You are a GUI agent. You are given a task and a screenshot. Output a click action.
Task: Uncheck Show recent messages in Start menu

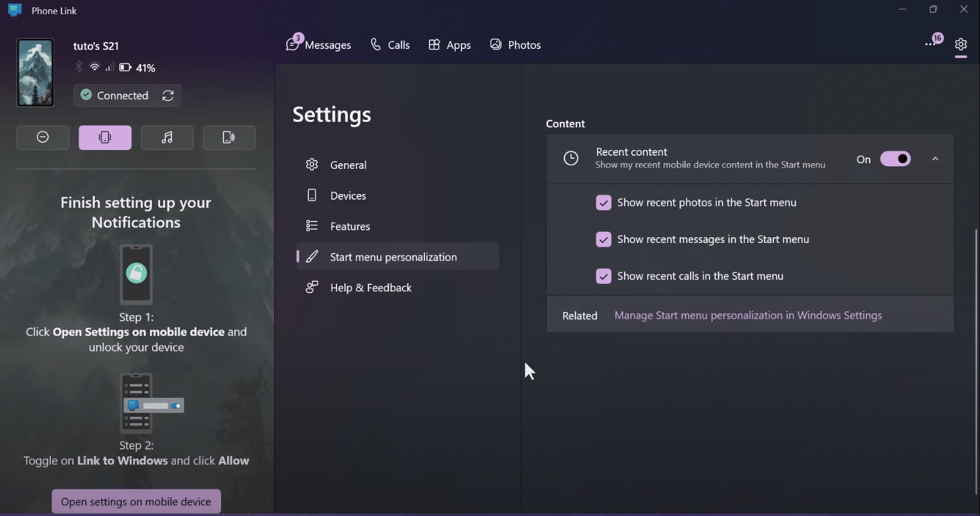(603, 239)
